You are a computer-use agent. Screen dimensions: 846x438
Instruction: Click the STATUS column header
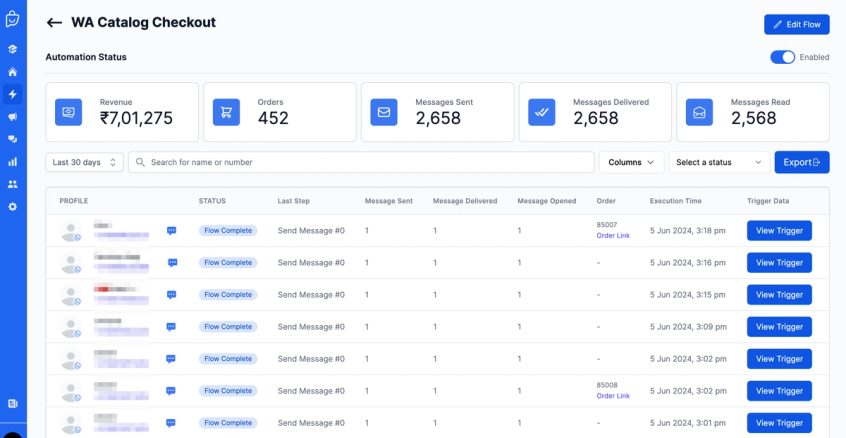[212, 201]
